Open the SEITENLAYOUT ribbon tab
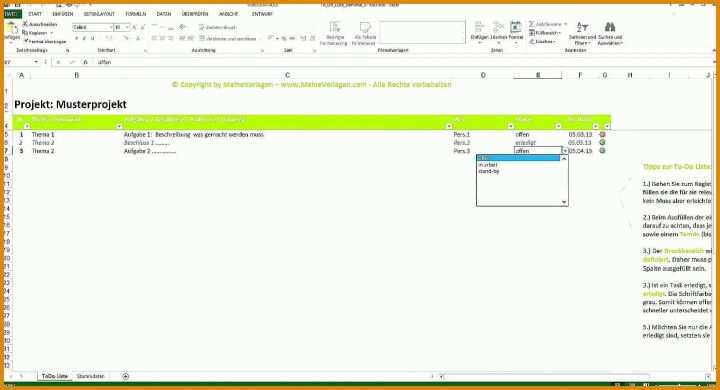Screen dimensions: 720x390 click(99, 14)
